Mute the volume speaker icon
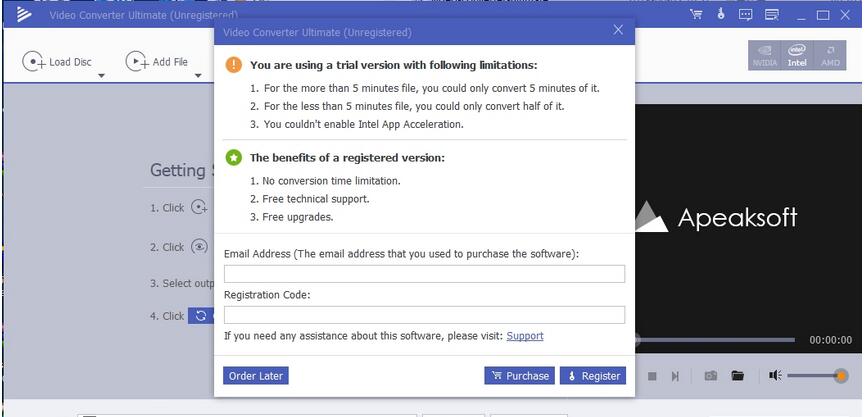This screenshot has height=417, width=866. [x=775, y=376]
